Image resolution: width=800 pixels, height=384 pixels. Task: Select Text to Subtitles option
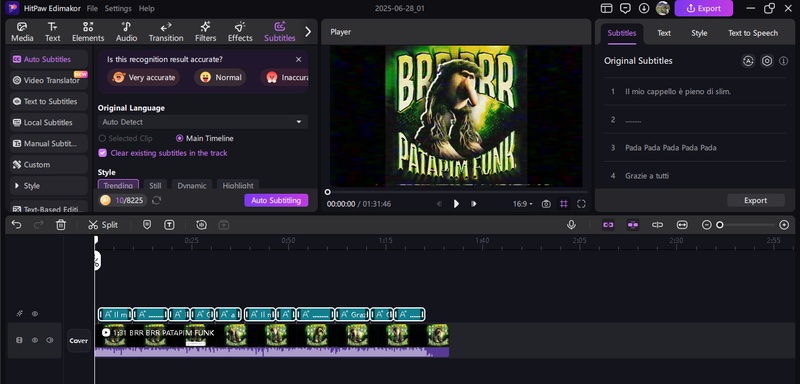[x=48, y=101]
